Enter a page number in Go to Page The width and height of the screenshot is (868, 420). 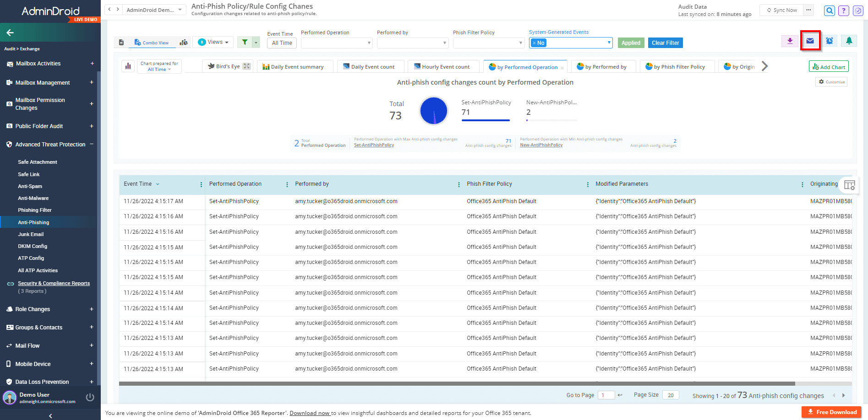pyautogui.click(x=606, y=395)
